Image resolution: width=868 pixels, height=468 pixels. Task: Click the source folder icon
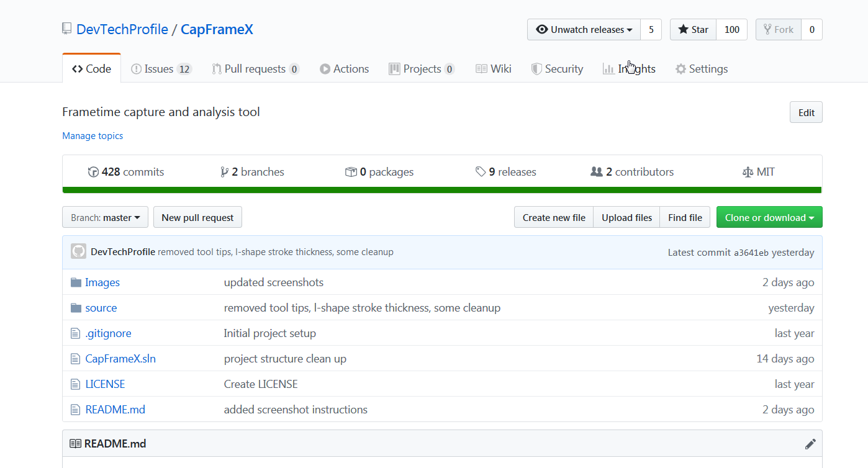[x=76, y=308]
